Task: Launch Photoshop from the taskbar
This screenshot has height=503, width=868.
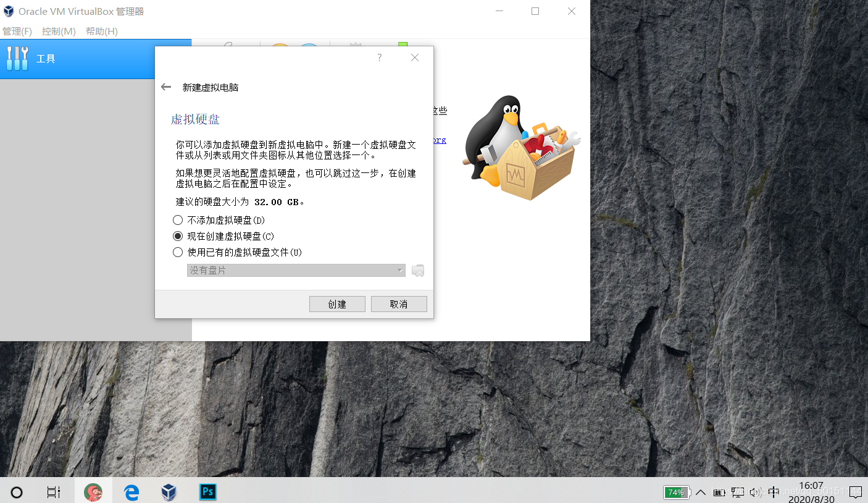Action: point(207,492)
